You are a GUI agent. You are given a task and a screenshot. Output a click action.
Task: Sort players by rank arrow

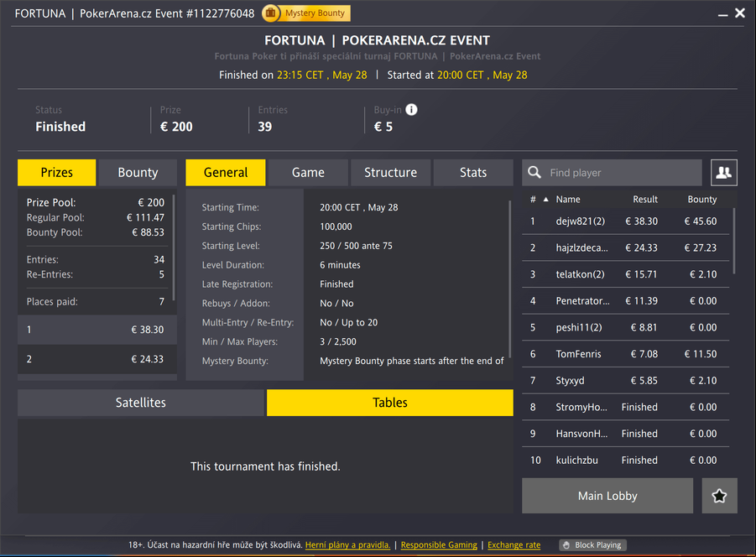(x=545, y=200)
